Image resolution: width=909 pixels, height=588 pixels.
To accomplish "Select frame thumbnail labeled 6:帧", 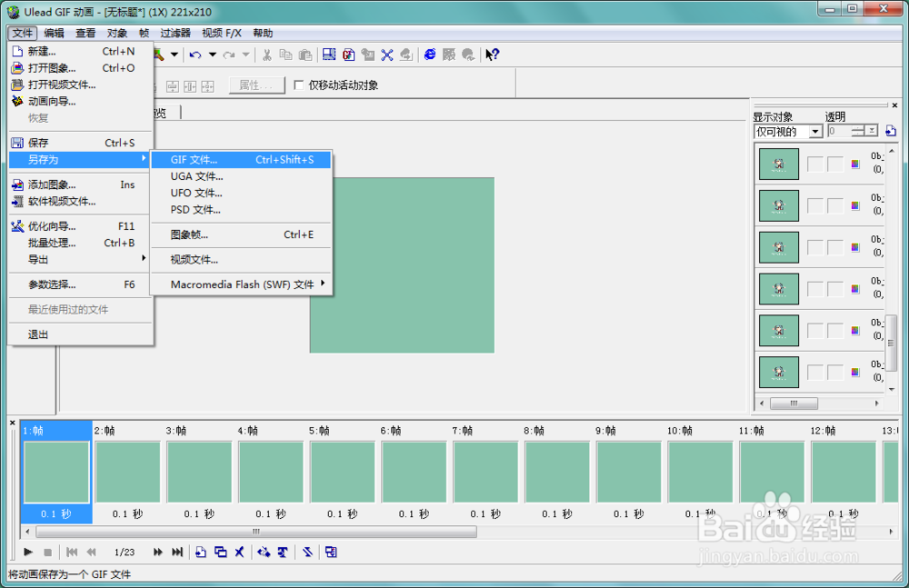I will 414,472.
